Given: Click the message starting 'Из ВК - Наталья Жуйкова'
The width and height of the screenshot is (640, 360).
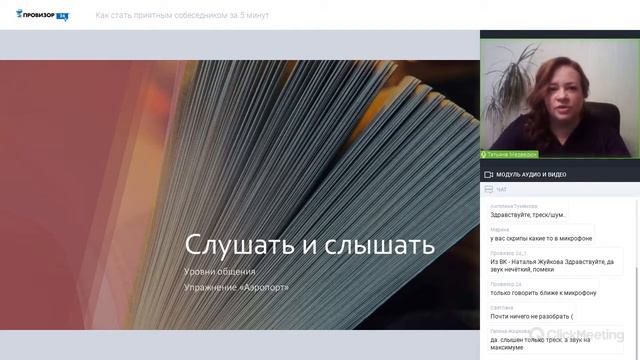Looking at the screenshot, I should (x=552, y=266).
